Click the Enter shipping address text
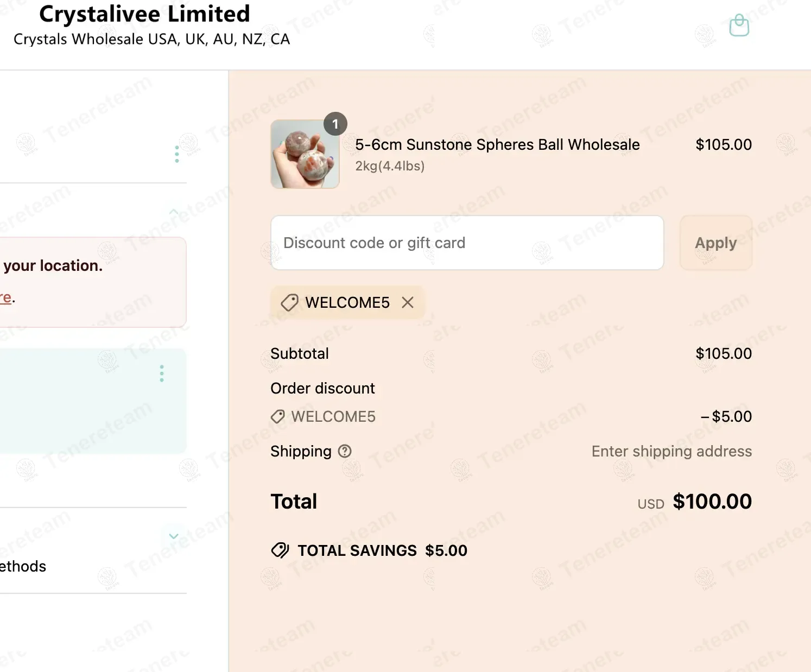The width and height of the screenshot is (811, 672). (671, 451)
